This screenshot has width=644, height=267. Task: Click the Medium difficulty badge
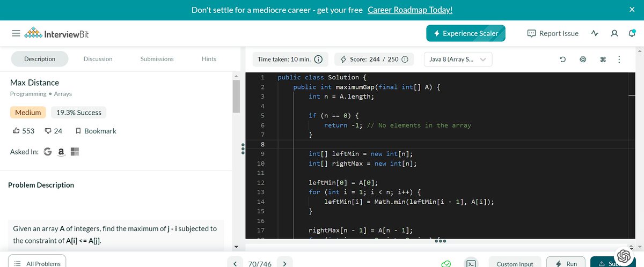click(28, 113)
